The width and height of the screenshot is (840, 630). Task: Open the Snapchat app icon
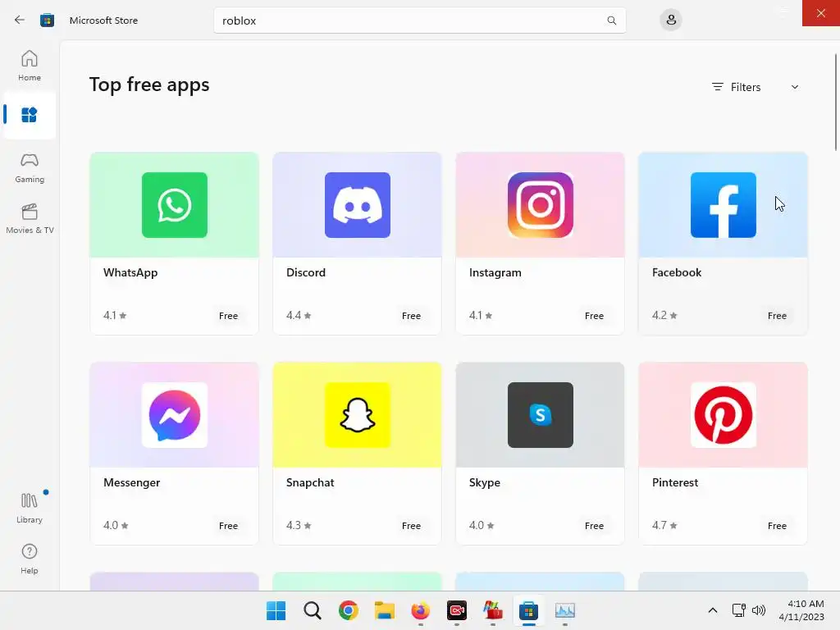coord(358,414)
